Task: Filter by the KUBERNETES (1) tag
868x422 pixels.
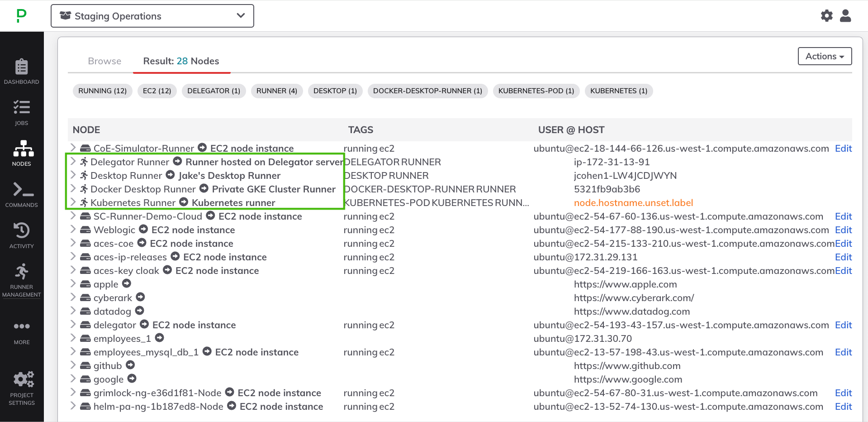Action: [619, 91]
